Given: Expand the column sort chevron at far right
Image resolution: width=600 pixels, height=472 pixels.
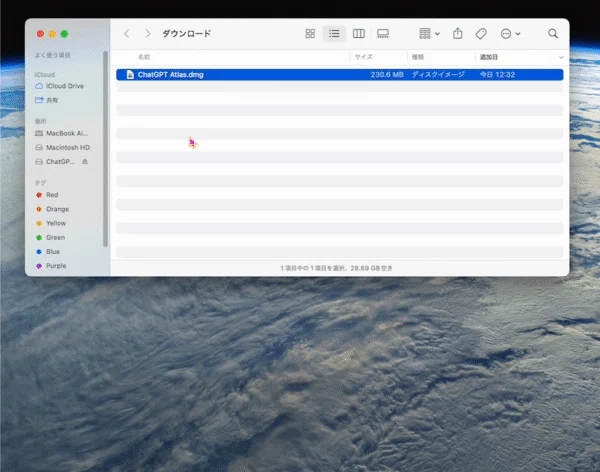Looking at the screenshot, I should [x=561, y=57].
